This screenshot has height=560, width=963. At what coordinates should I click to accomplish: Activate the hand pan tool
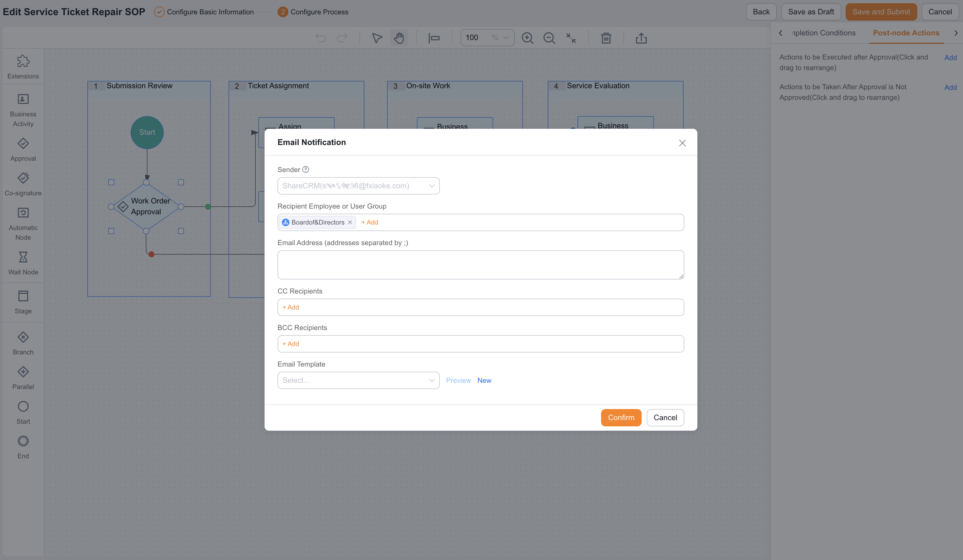(399, 38)
